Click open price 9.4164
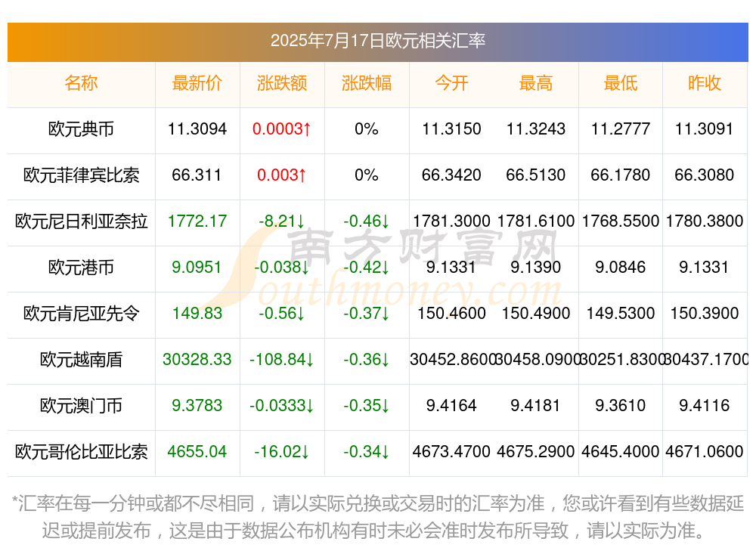The height and width of the screenshot is (554, 756). click(451, 406)
